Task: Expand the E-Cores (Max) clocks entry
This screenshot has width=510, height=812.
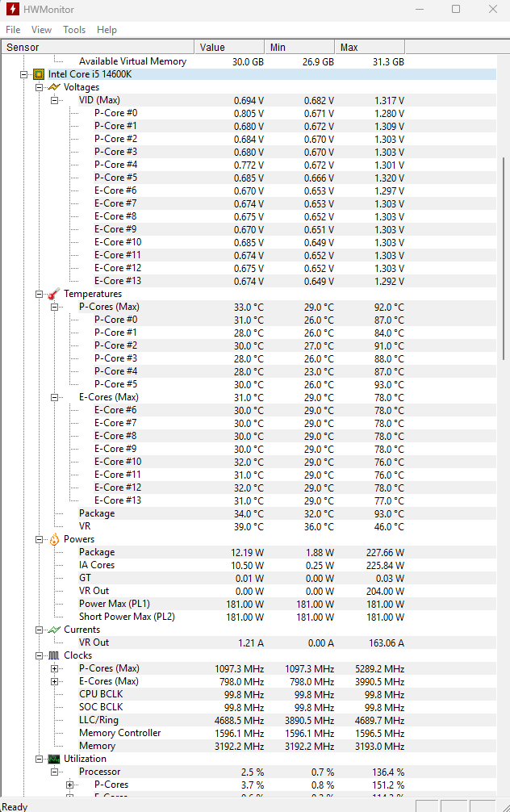Action: (x=54, y=681)
